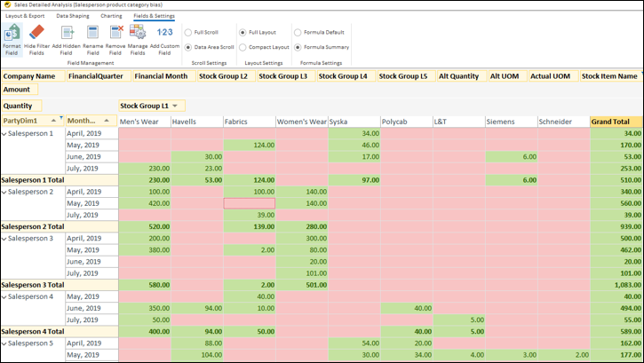Click the Financial Month field button
The width and height of the screenshot is (644, 363).
(x=163, y=76)
